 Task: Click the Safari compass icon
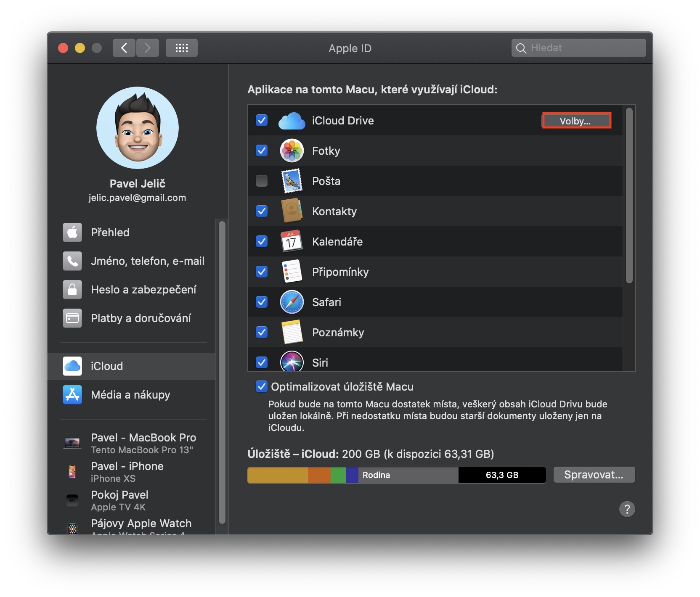(292, 302)
